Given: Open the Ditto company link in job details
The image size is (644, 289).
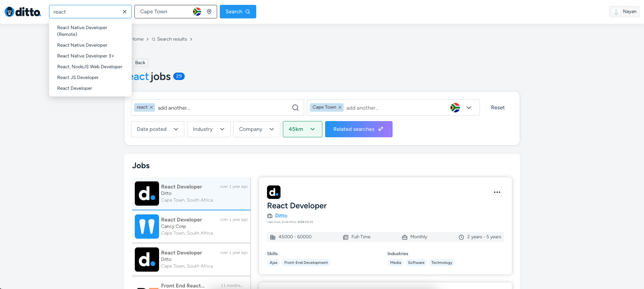Looking at the screenshot, I should point(281,216).
